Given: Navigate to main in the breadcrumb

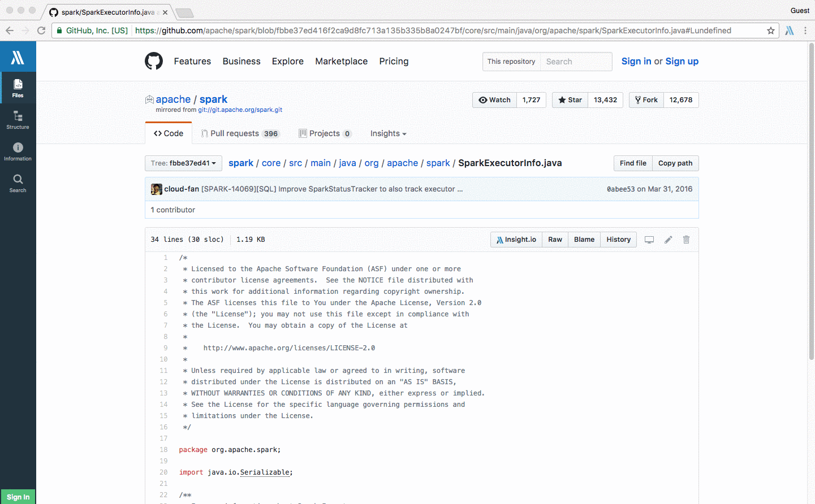Looking at the screenshot, I should point(321,163).
